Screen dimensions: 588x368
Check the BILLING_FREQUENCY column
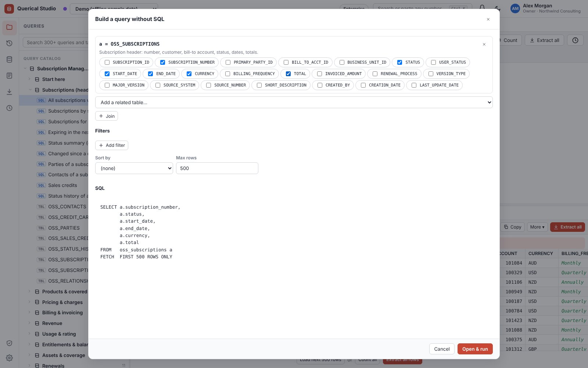[227, 74]
